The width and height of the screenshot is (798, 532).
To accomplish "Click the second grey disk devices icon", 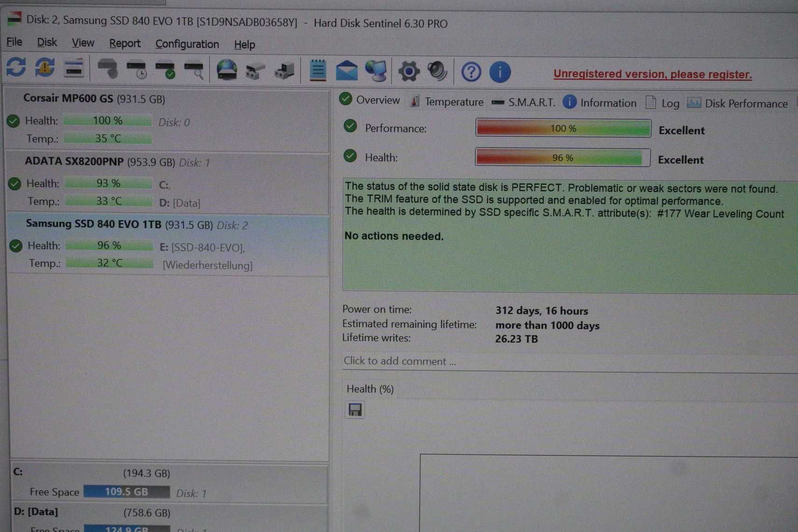I will [284, 71].
